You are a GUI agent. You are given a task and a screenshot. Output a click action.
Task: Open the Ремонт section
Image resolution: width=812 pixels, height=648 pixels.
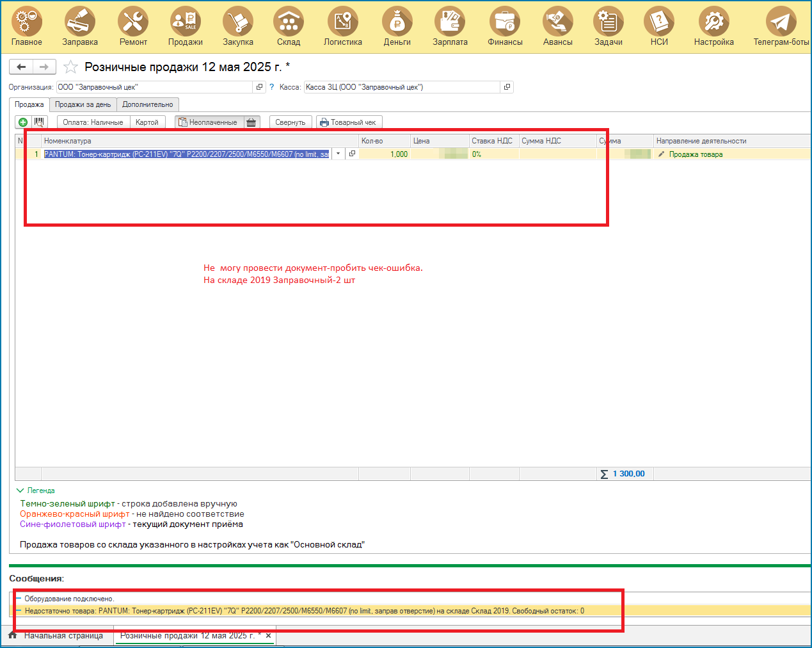[x=133, y=27]
